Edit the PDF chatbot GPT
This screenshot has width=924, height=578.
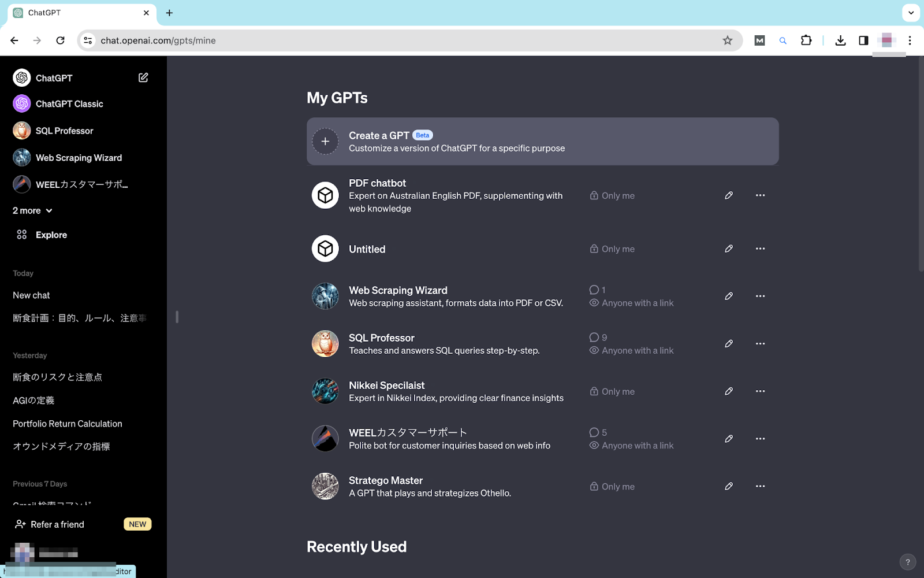tap(729, 195)
